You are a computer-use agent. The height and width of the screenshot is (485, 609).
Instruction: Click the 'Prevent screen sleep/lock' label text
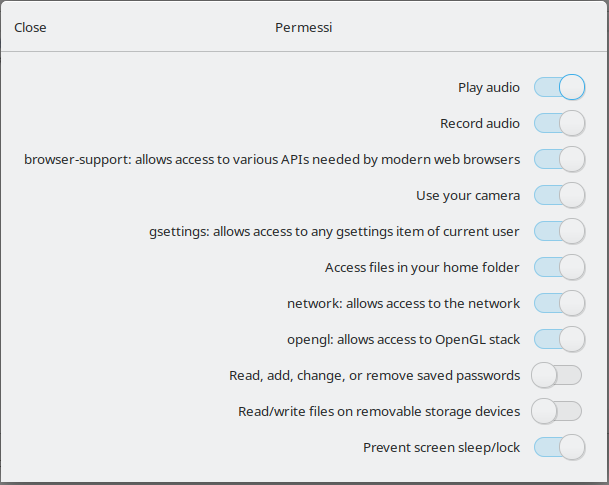(441, 448)
